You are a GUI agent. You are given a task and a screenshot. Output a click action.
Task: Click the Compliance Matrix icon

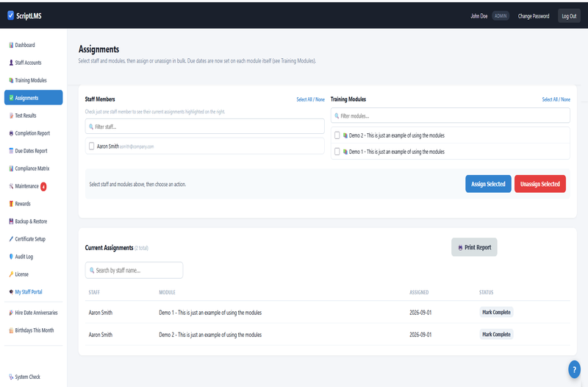coord(11,168)
